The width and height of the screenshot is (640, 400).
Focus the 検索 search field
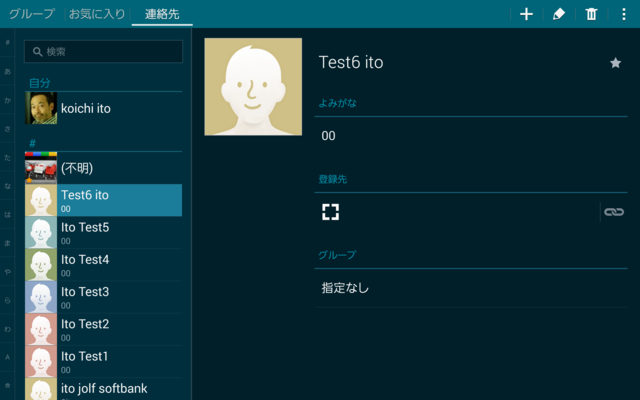click(103, 51)
